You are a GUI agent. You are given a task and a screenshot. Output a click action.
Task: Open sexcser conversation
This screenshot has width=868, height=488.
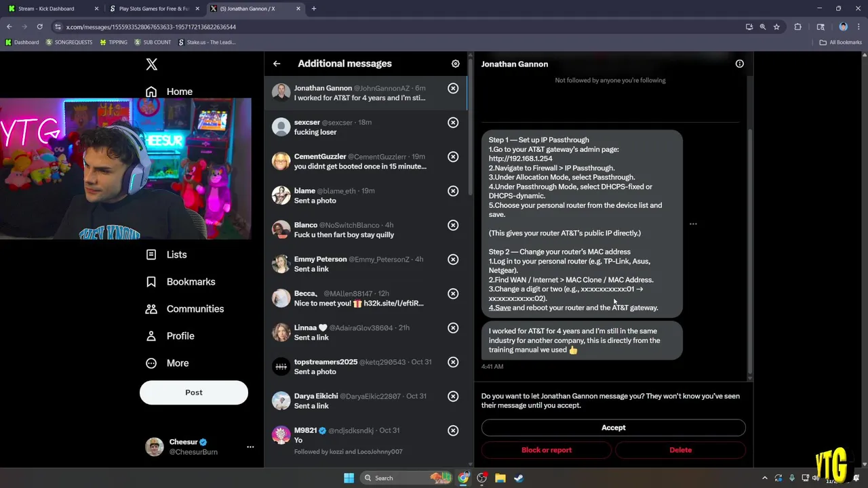click(x=366, y=127)
